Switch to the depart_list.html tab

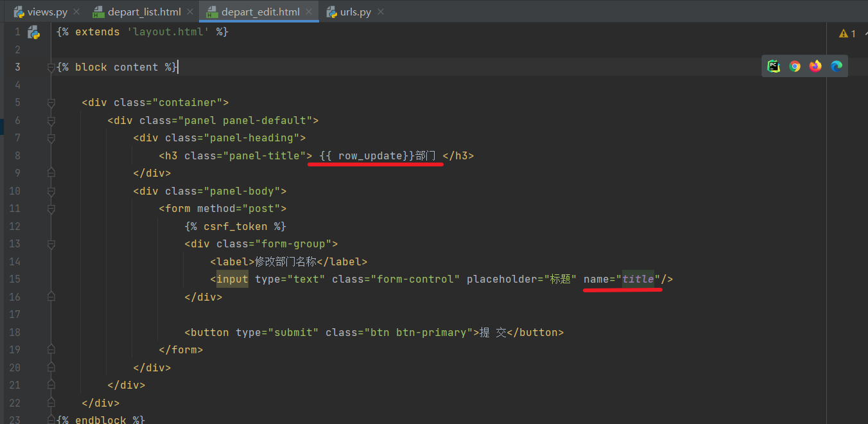pos(144,11)
